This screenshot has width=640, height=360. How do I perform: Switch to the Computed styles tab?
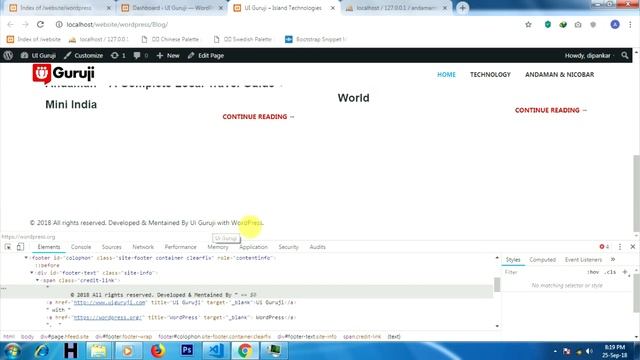coord(542,260)
